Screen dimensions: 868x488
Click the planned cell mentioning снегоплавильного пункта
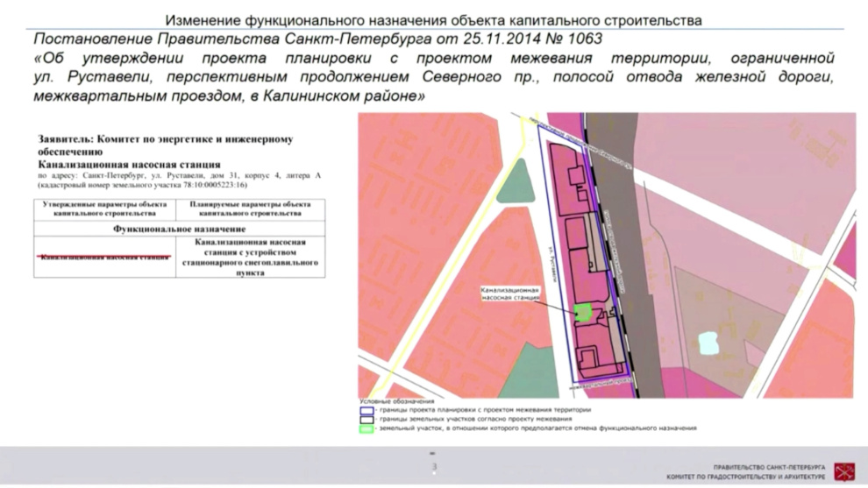coord(250,258)
